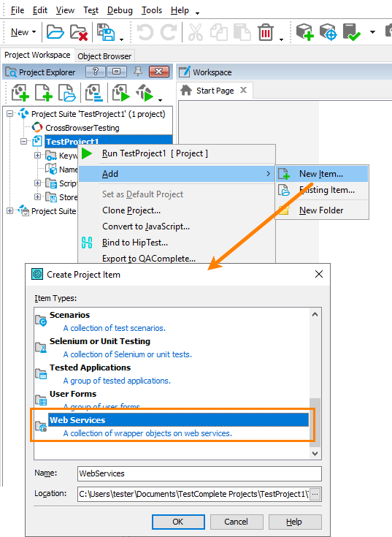Screen dimensions: 392x537
Task: Click the close project suite icon
Action: coord(79,32)
